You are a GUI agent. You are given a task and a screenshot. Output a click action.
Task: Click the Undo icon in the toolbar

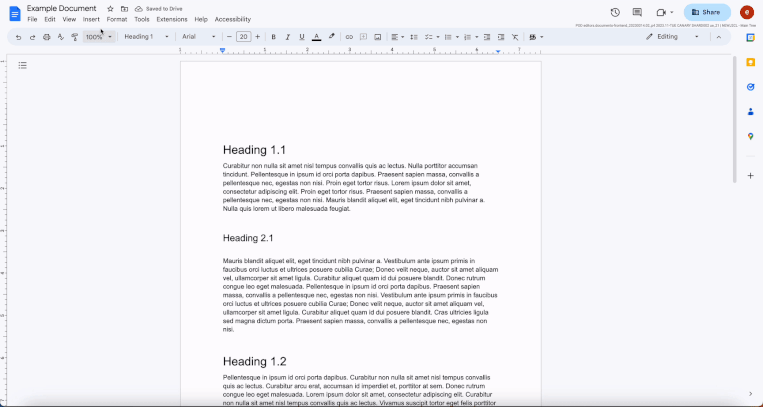point(18,37)
